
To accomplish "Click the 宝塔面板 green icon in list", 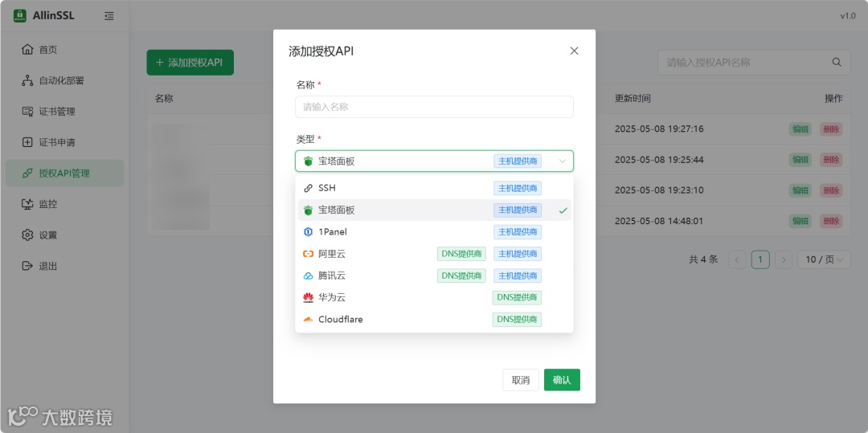I will (x=309, y=210).
